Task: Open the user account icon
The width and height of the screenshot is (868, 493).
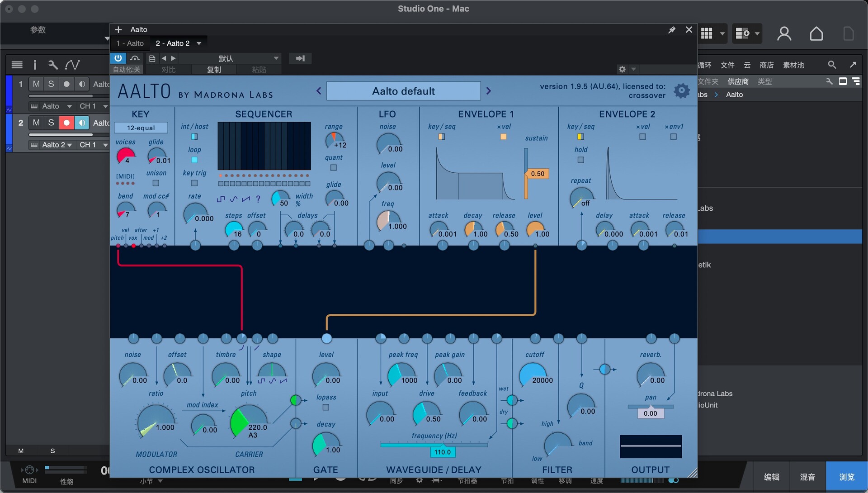Action: pos(784,34)
